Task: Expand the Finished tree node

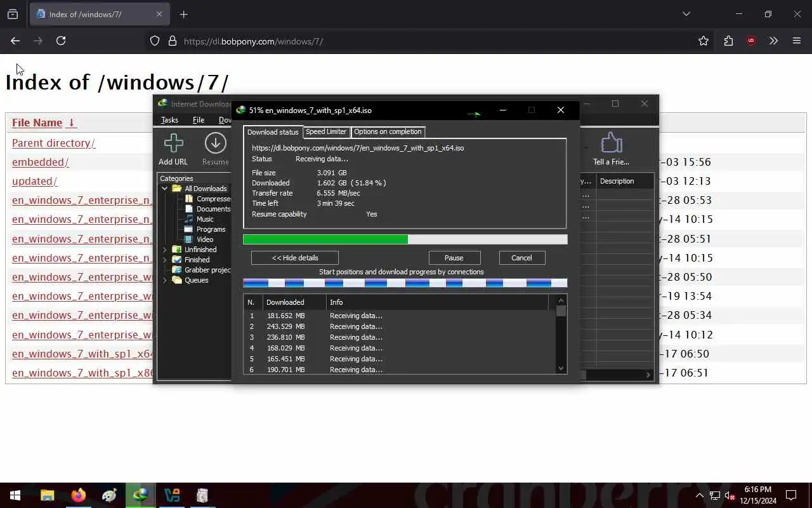Action: tap(165, 260)
